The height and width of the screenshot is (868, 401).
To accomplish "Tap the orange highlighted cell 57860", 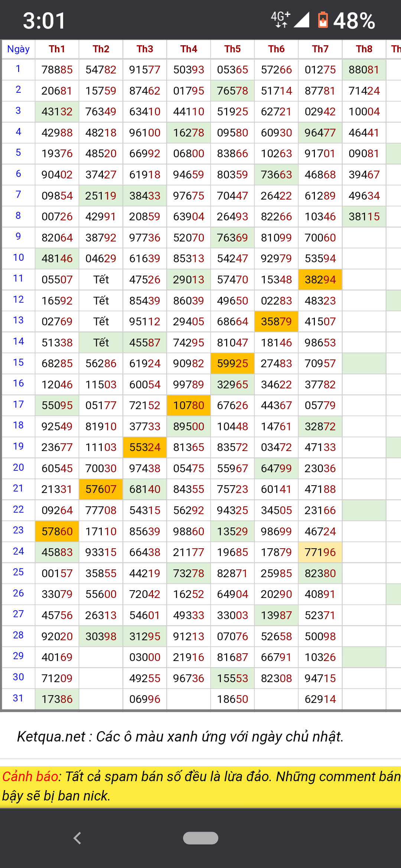I will coord(57,532).
